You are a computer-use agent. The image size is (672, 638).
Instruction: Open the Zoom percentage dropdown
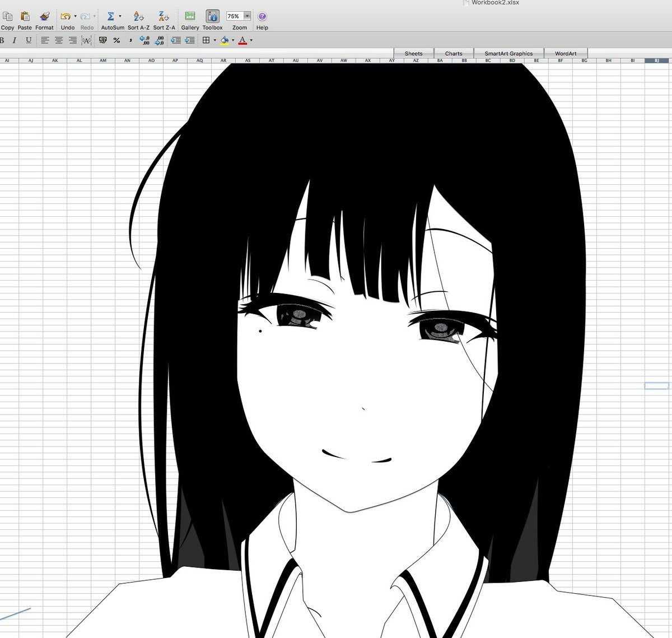point(247,16)
